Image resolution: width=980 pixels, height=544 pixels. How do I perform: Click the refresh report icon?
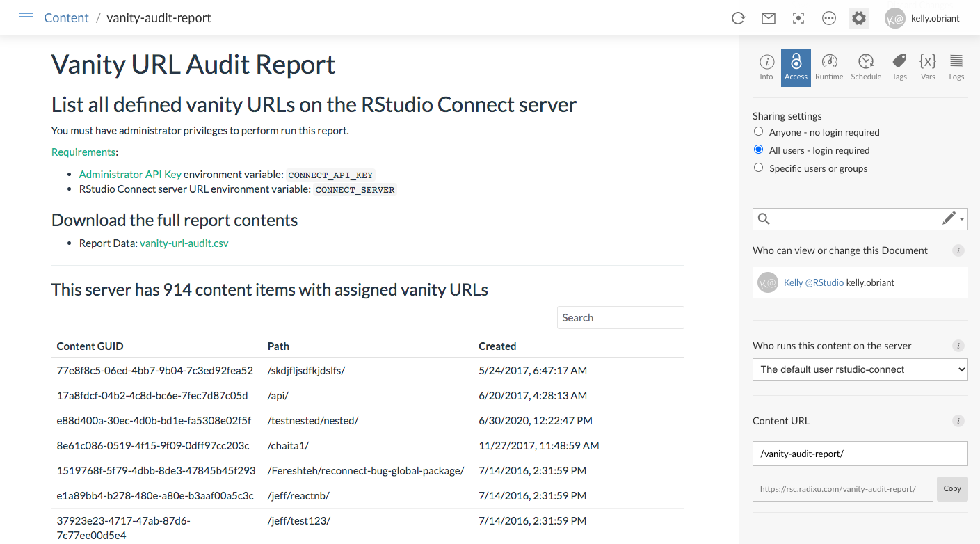pyautogui.click(x=739, y=19)
